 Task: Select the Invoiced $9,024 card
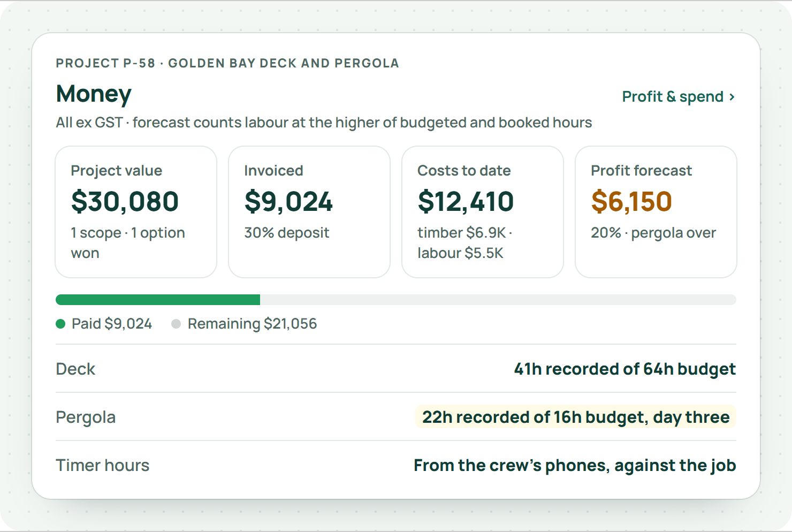(309, 212)
